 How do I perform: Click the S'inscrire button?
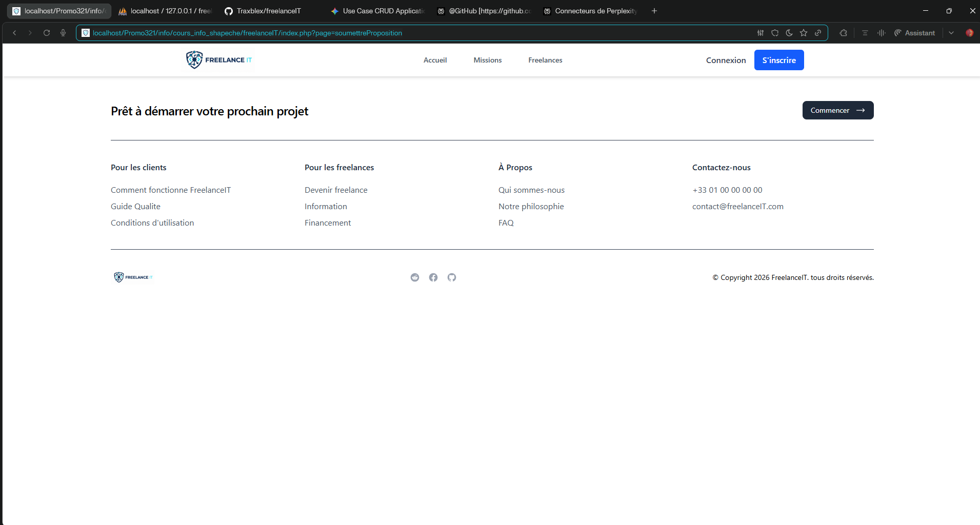click(x=779, y=60)
